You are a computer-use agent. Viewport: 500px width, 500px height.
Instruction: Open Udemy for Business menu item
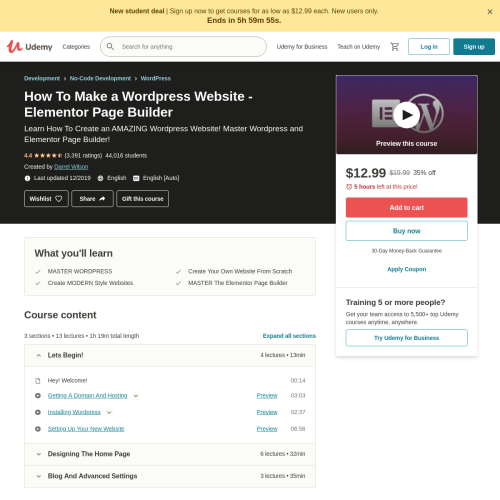[x=302, y=47]
